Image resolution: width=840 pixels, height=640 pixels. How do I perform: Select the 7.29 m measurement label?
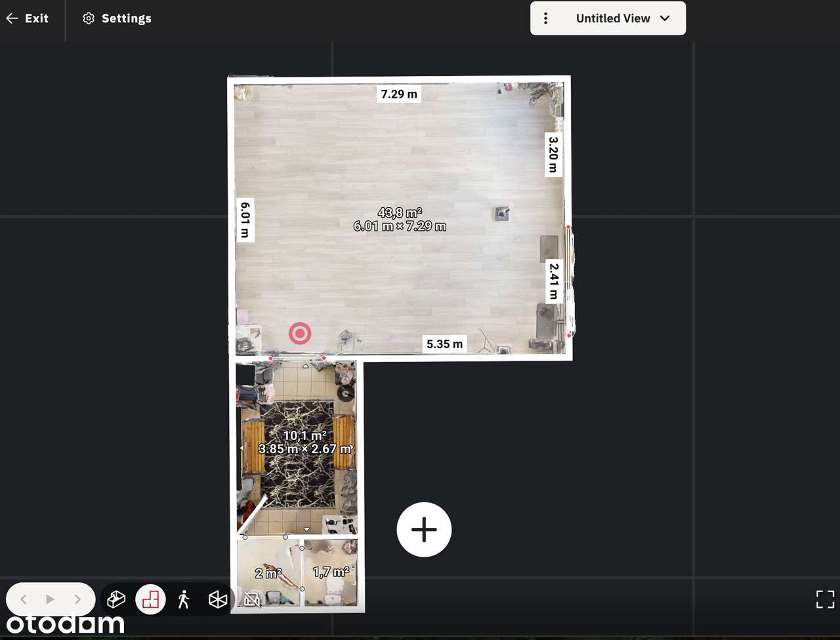coord(399,94)
